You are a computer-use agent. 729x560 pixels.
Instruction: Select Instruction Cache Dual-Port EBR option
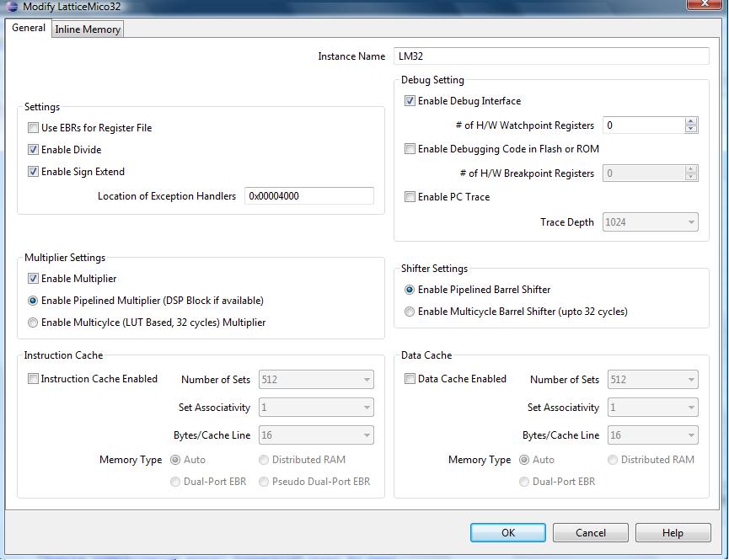pyautogui.click(x=175, y=482)
